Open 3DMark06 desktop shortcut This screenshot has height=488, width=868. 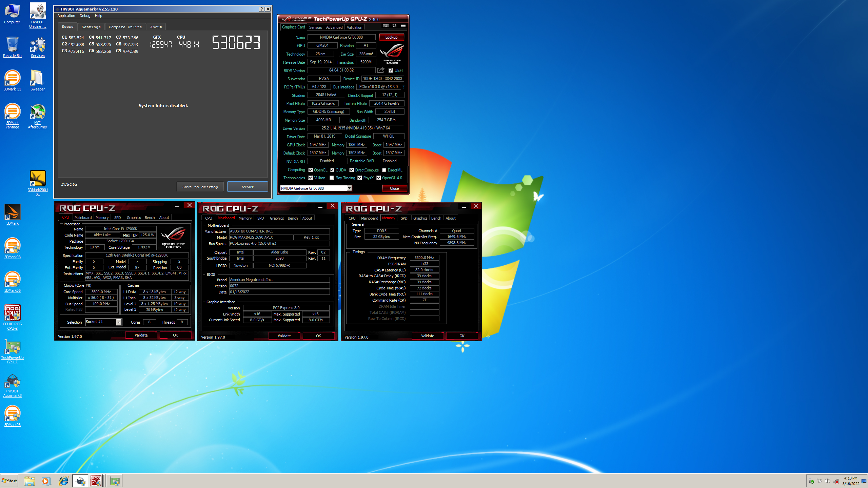[12, 416]
